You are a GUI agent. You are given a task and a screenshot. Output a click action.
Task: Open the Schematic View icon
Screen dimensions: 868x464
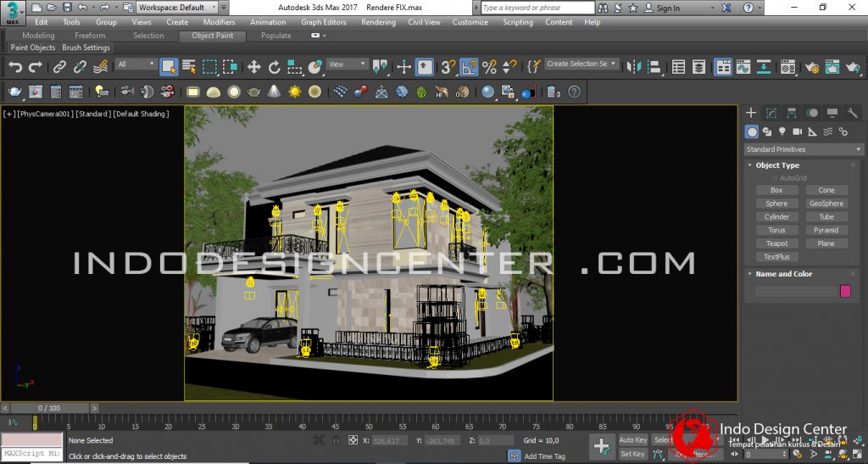764,67
